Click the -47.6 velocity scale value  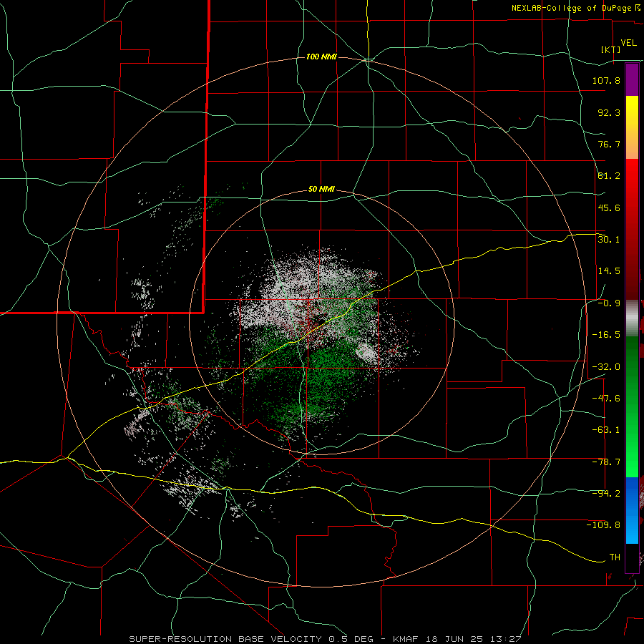[606, 398]
